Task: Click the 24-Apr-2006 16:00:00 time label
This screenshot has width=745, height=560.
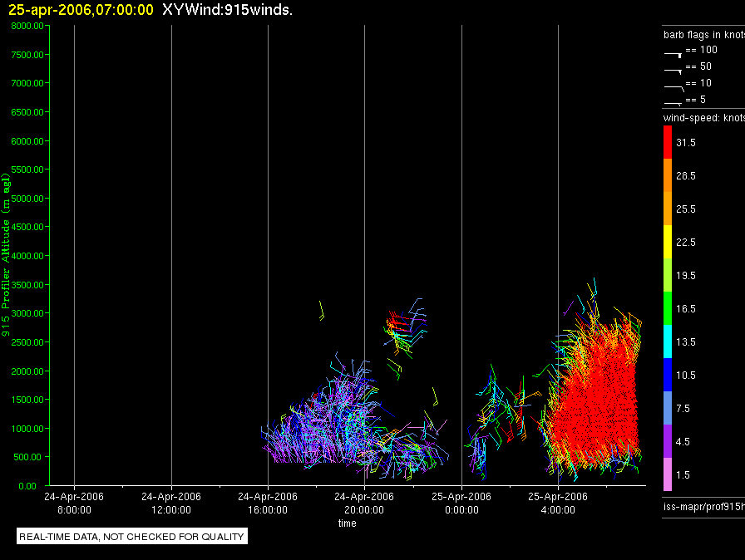Action: (x=268, y=503)
